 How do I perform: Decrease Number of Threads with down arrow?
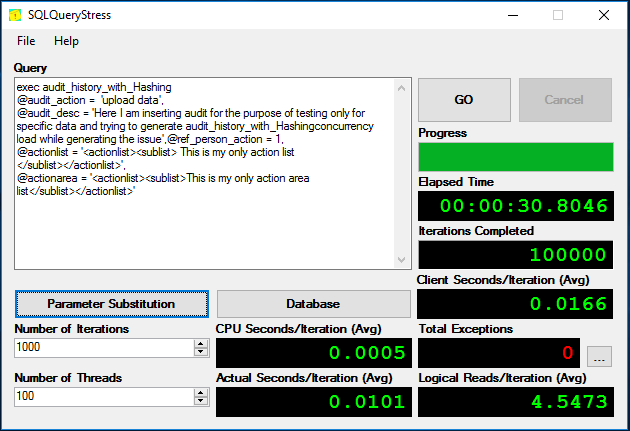(x=200, y=401)
